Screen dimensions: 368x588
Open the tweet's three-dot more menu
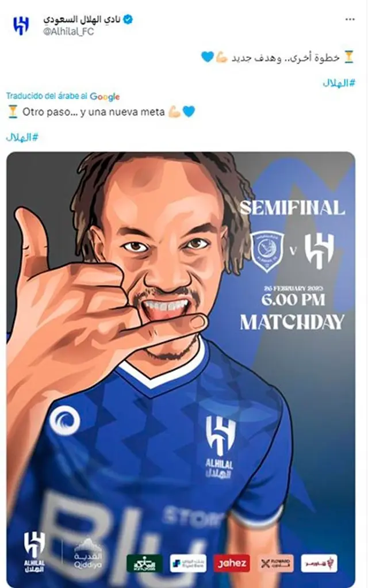click(x=350, y=19)
